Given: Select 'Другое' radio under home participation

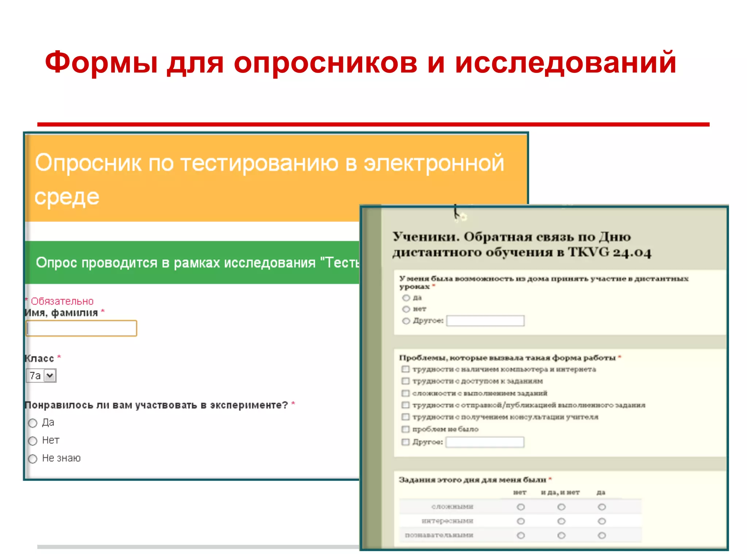Looking at the screenshot, I should (x=406, y=321).
